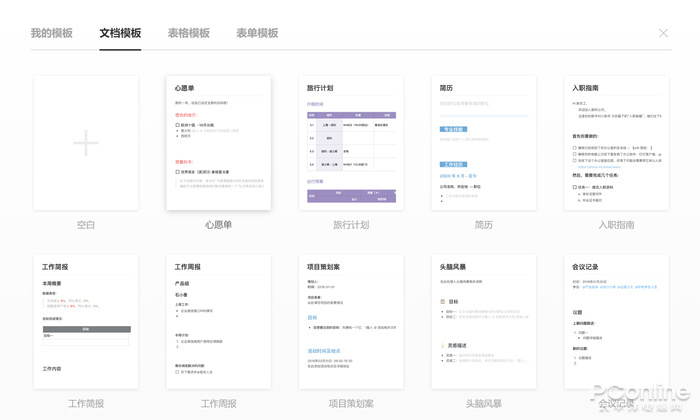The width and height of the screenshot is (700, 420).
Task: Open the 旅行计划 template thumbnail
Action: click(351, 143)
